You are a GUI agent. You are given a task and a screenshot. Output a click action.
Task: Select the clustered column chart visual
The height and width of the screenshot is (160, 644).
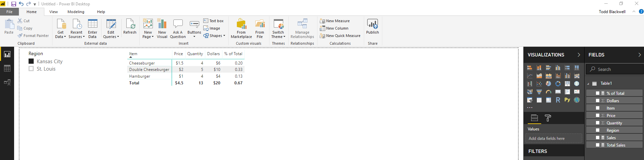(558, 68)
